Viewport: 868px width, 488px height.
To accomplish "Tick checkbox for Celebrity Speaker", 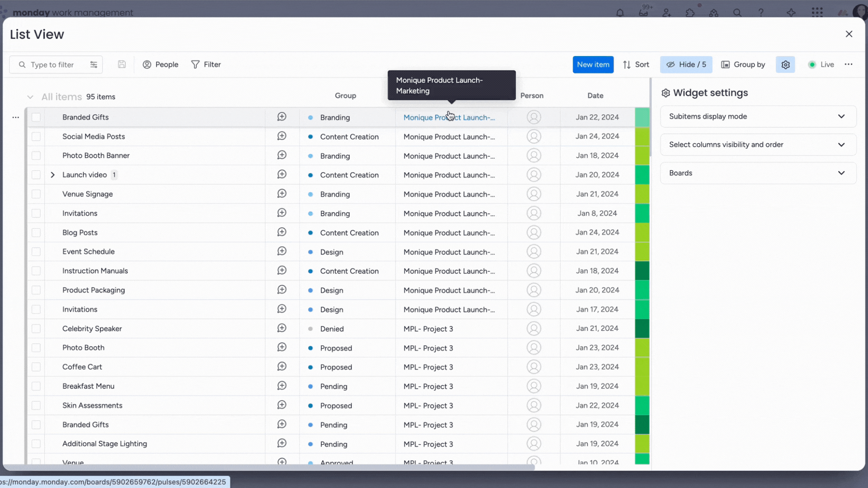I will pyautogui.click(x=36, y=328).
